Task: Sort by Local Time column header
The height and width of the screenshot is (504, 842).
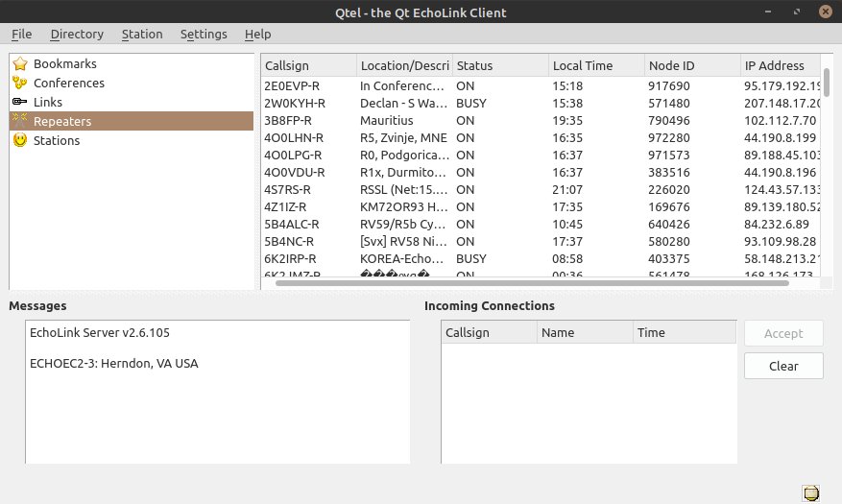Action: click(x=596, y=65)
